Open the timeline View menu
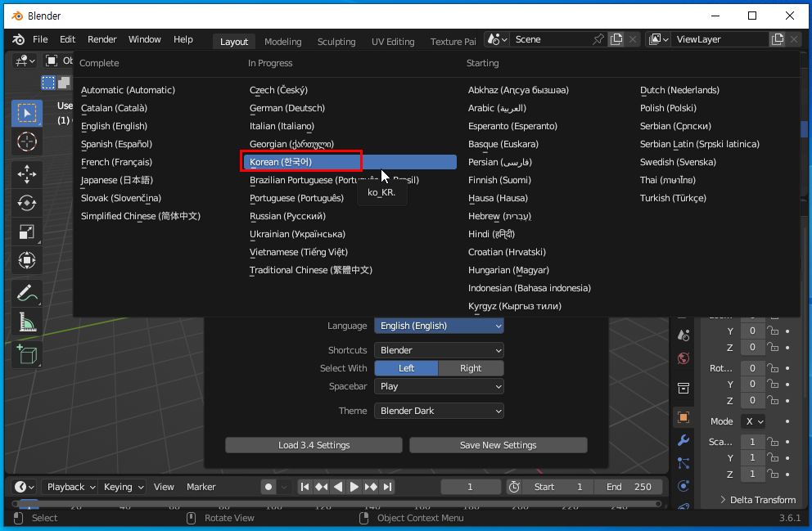812x531 pixels. (x=164, y=487)
